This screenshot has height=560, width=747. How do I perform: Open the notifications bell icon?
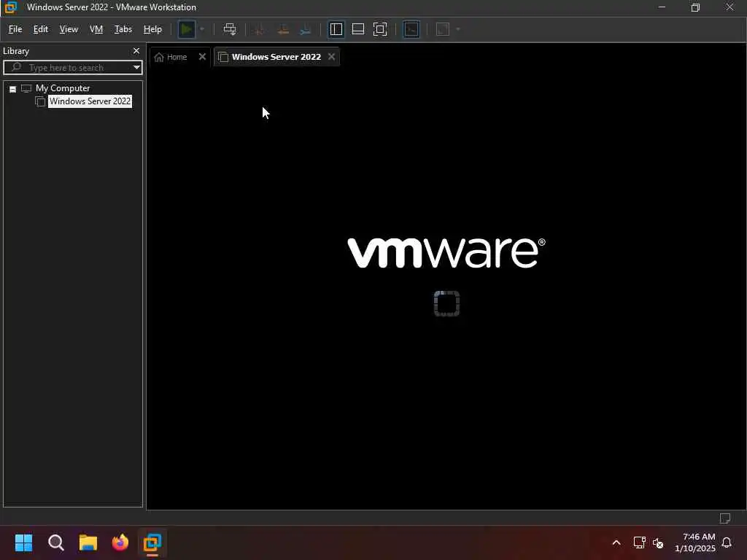pyautogui.click(x=727, y=542)
